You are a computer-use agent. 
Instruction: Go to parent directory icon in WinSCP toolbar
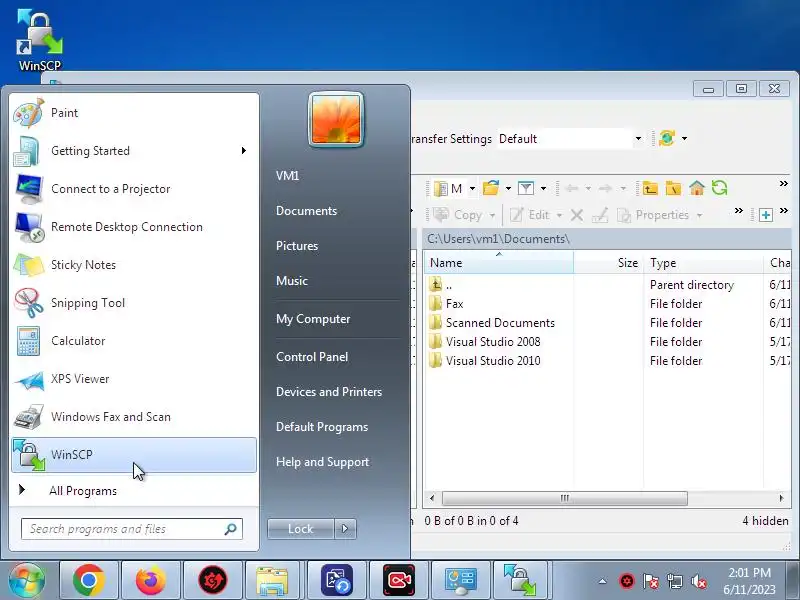(650, 189)
